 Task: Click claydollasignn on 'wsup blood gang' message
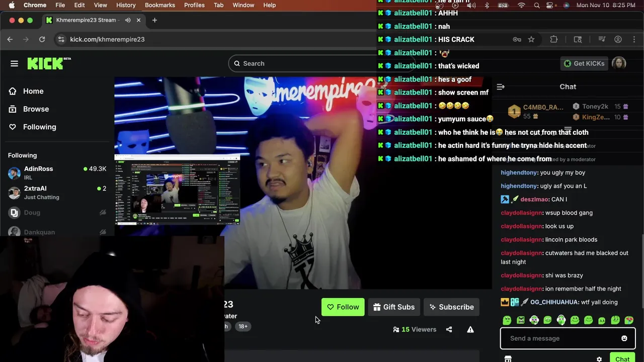(x=522, y=213)
